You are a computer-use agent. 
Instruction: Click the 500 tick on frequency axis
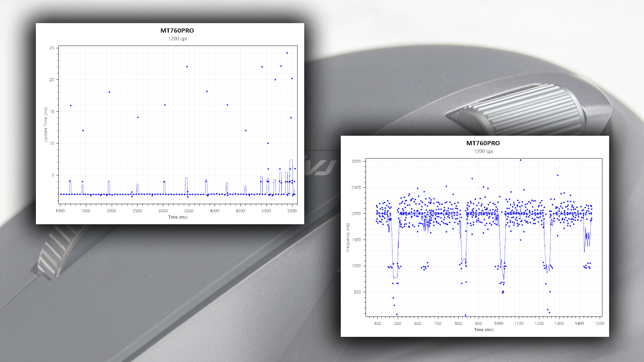pos(357,292)
